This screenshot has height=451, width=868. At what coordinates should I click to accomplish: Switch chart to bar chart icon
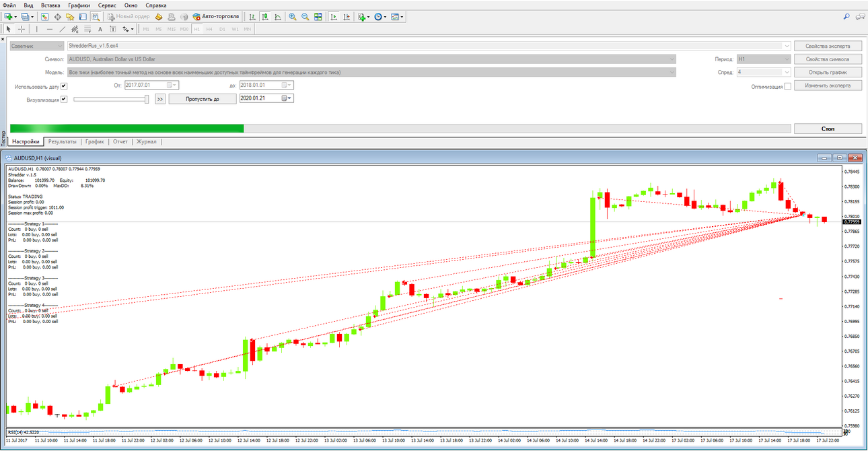252,16
